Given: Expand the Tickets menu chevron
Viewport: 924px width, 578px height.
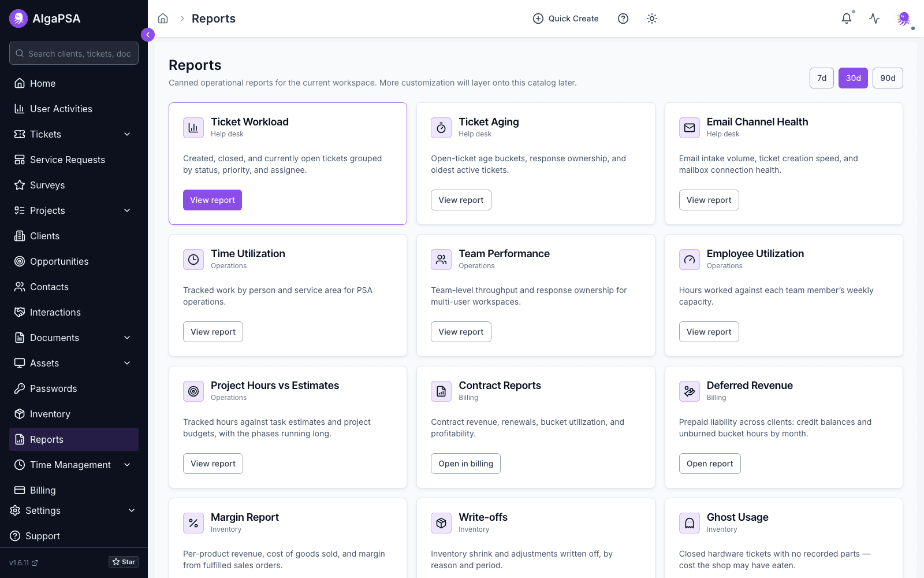Looking at the screenshot, I should pyautogui.click(x=127, y=134).
